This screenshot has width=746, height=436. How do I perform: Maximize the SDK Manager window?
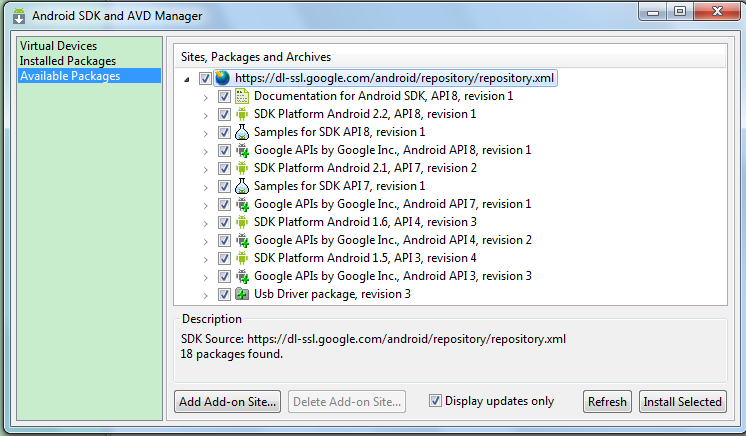click(680, 11)
